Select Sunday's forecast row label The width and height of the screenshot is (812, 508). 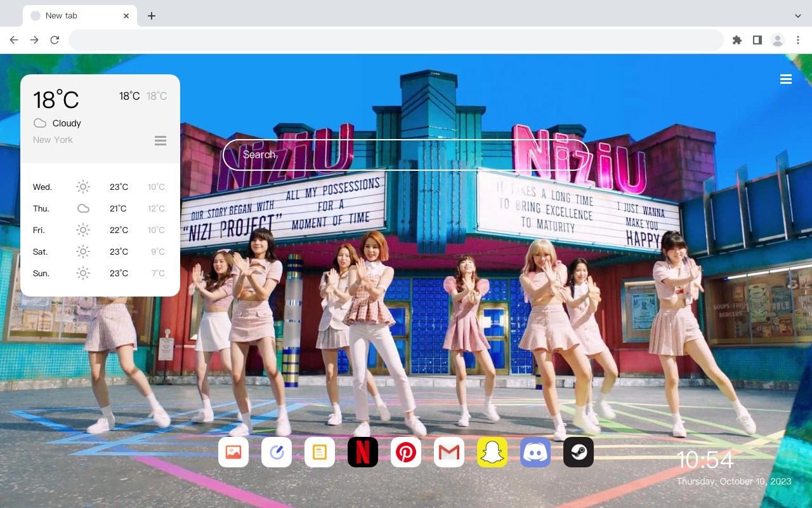pyautogui.click(x=41, y=274)
